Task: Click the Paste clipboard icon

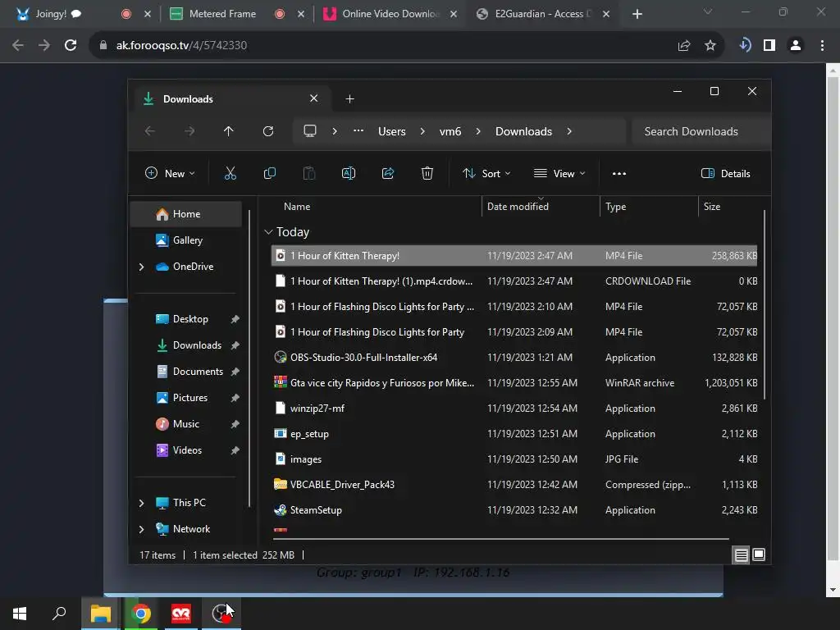Action: tap(309, 173)
